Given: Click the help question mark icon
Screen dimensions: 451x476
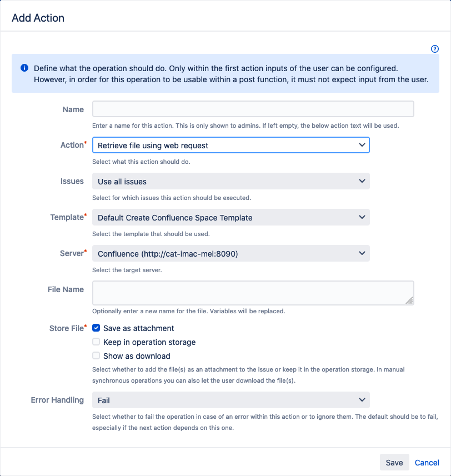Looking at the screenshot, I should coord(435,49).
